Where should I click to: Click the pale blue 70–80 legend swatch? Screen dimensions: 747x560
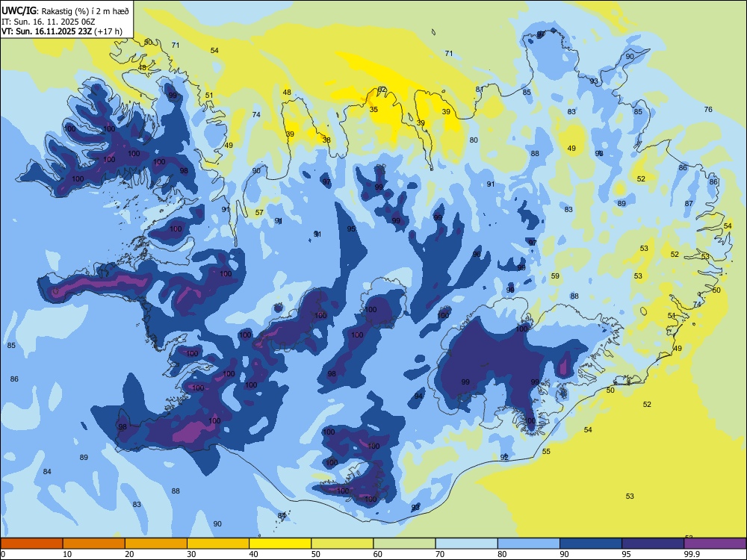(x=466, y=544)
